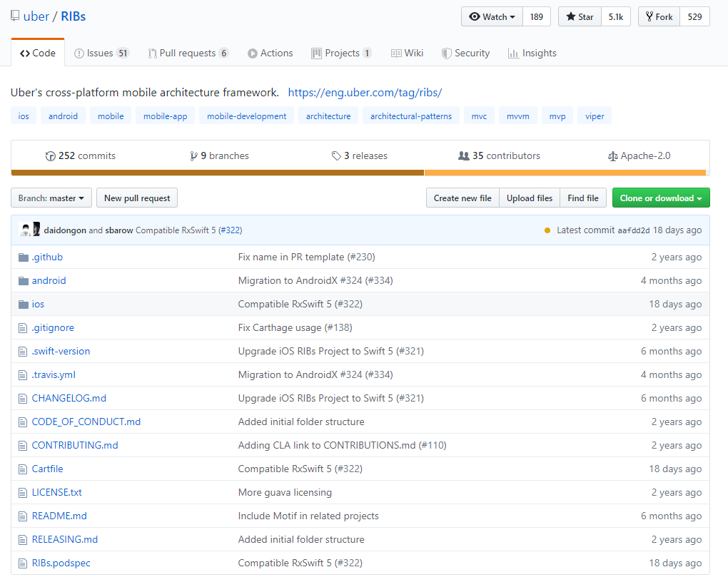Click the README.md file icon

24,516
